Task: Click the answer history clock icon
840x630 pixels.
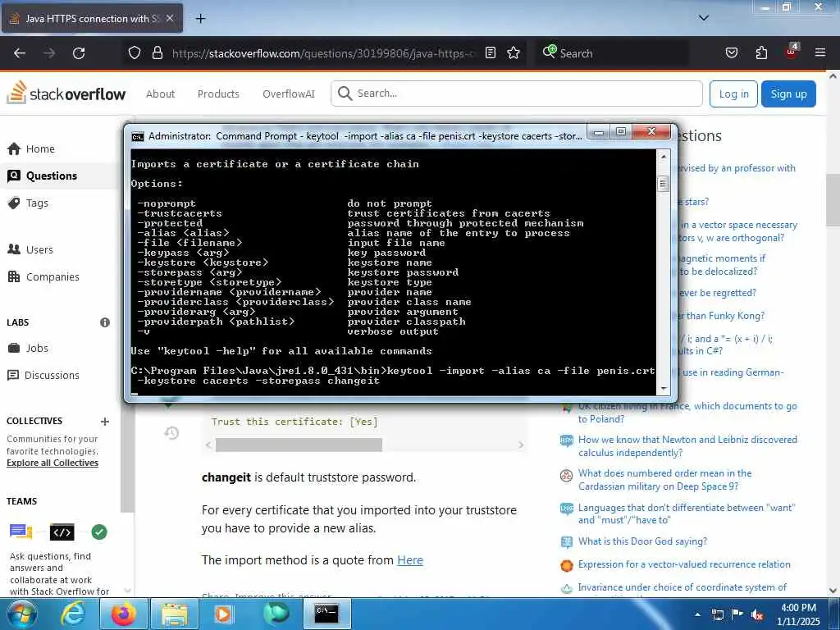Action: tap(171, 433)
